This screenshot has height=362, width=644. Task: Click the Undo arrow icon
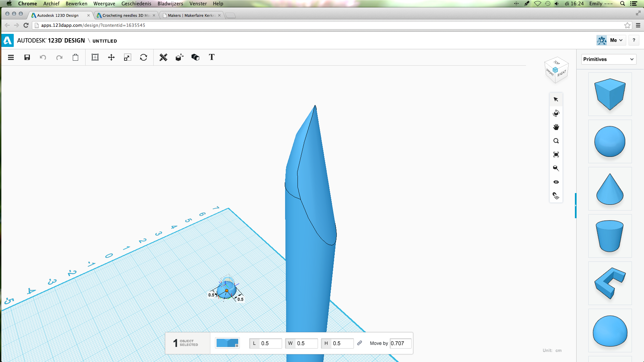point(43,57)
